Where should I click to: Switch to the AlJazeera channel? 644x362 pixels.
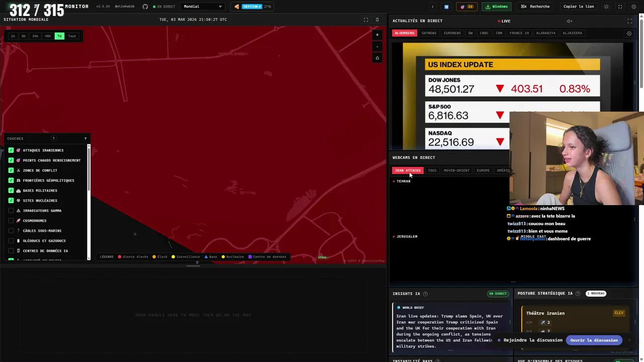pos(572,33)
